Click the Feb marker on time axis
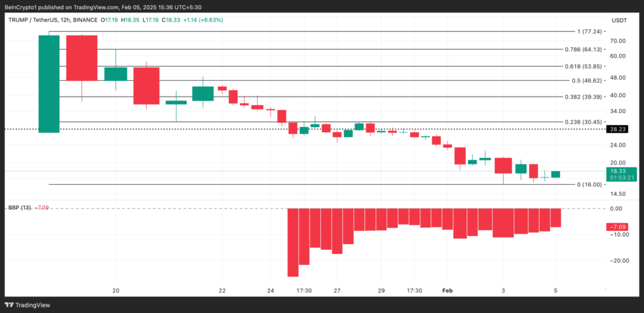Viewport: 644px width, 313px height. 448,290
